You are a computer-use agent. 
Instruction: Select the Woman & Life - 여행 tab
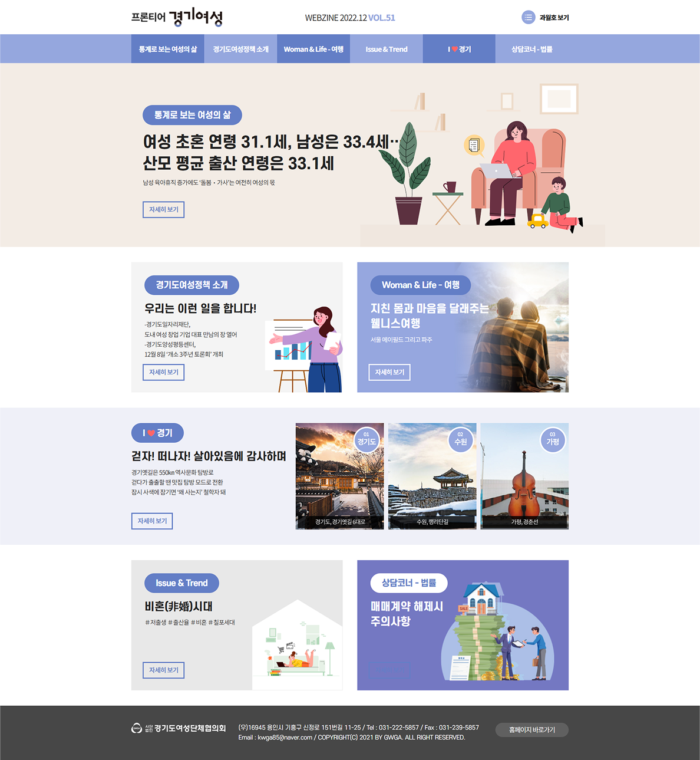coord(313,49)
